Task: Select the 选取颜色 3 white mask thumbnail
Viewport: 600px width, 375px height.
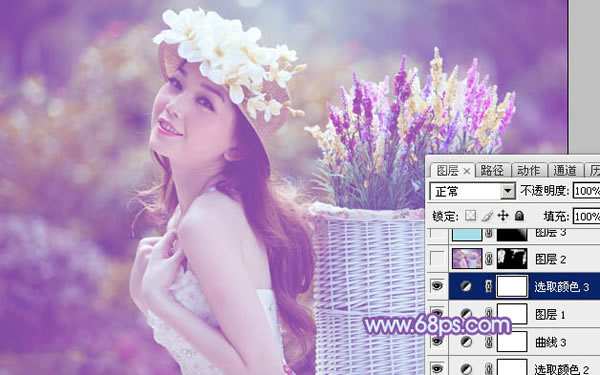Action: [x=512, y=286]
